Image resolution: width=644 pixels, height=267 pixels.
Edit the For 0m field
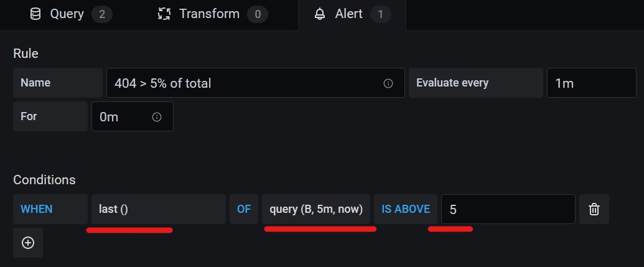(x=133, y=116)
